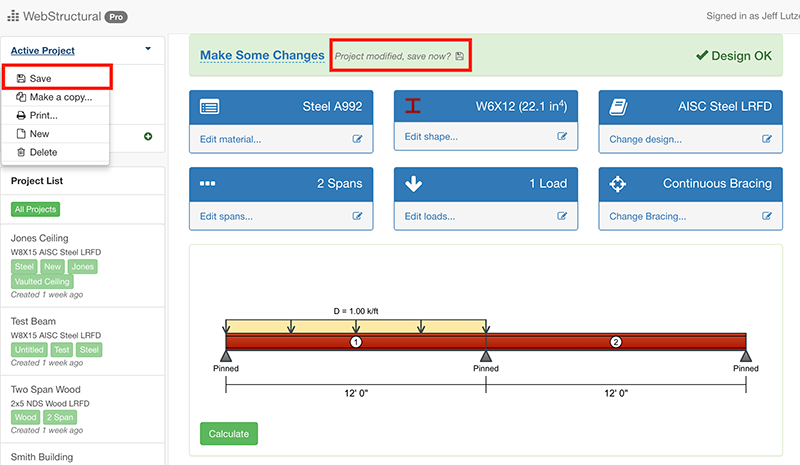The image size is (800, 465).
Task: Click the right end pinned support triangle
Action: pos(745,356)
